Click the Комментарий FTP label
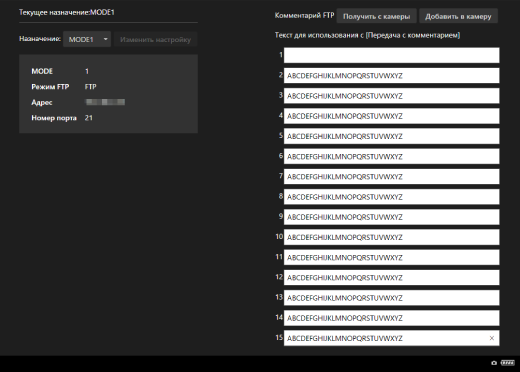The height and width of the screenshot is (372, 520). tap(304, 15)
